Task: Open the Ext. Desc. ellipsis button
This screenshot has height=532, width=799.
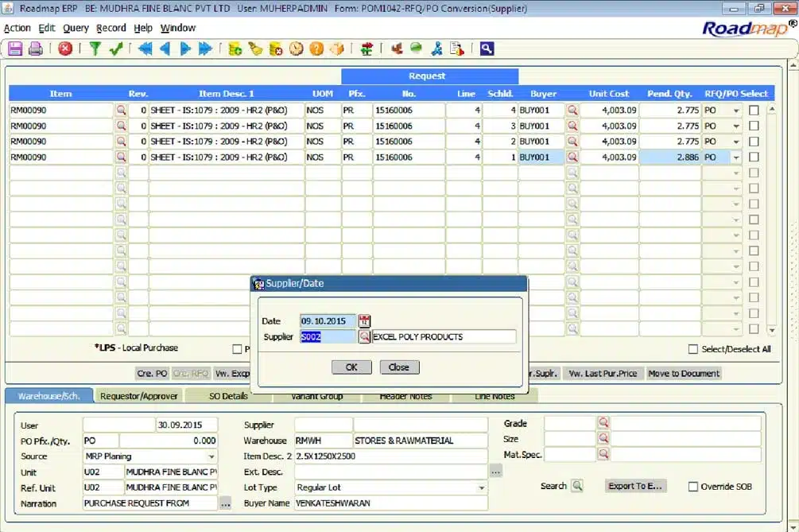Action: point(496,472)
